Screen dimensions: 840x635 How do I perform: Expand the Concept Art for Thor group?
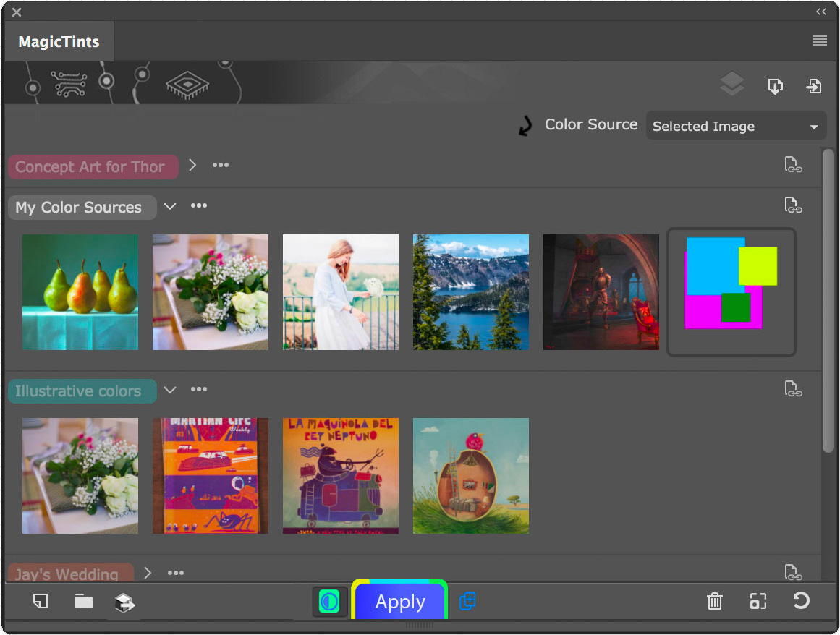pyautogui.click(x=192, y=166)
